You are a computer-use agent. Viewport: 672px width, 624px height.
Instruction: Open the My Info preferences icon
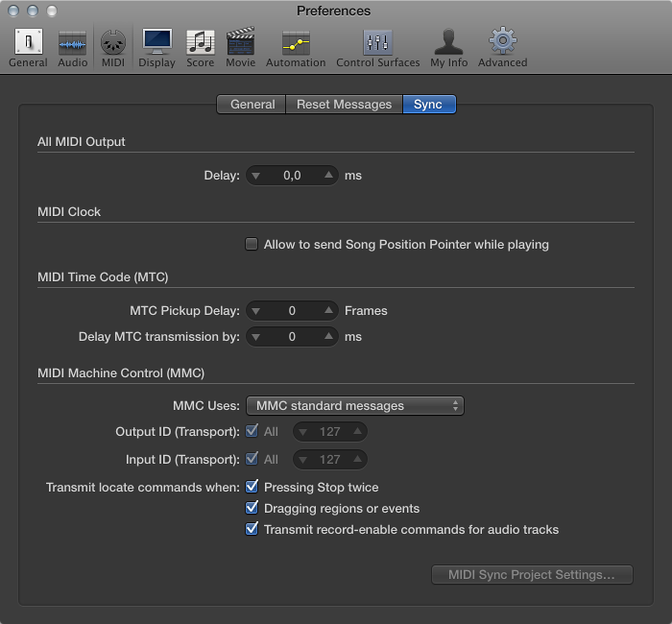coord(448,41)
